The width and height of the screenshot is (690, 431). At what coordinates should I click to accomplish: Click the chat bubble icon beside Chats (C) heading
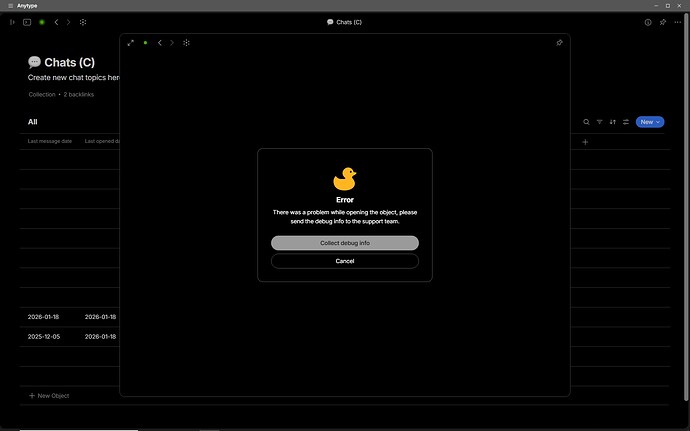(x=34, y=62)
